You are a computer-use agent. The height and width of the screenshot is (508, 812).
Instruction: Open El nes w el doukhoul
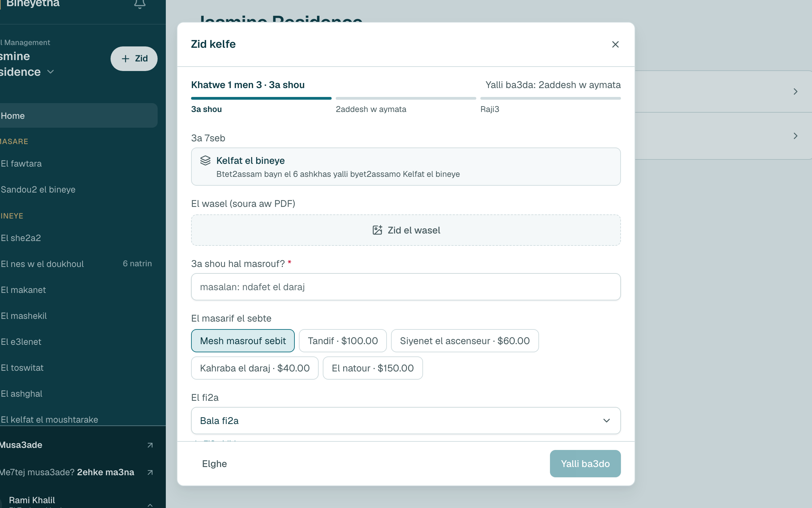[x=78, y=264]
